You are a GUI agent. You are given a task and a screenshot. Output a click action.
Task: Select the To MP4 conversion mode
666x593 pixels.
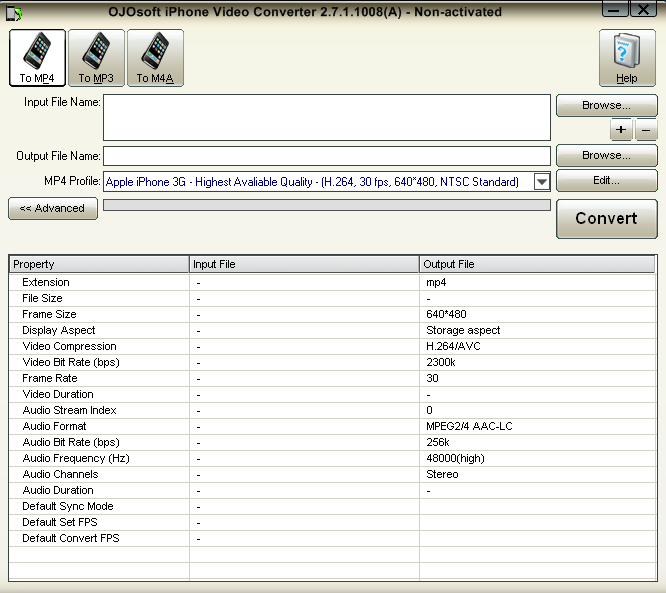(37, 58)
